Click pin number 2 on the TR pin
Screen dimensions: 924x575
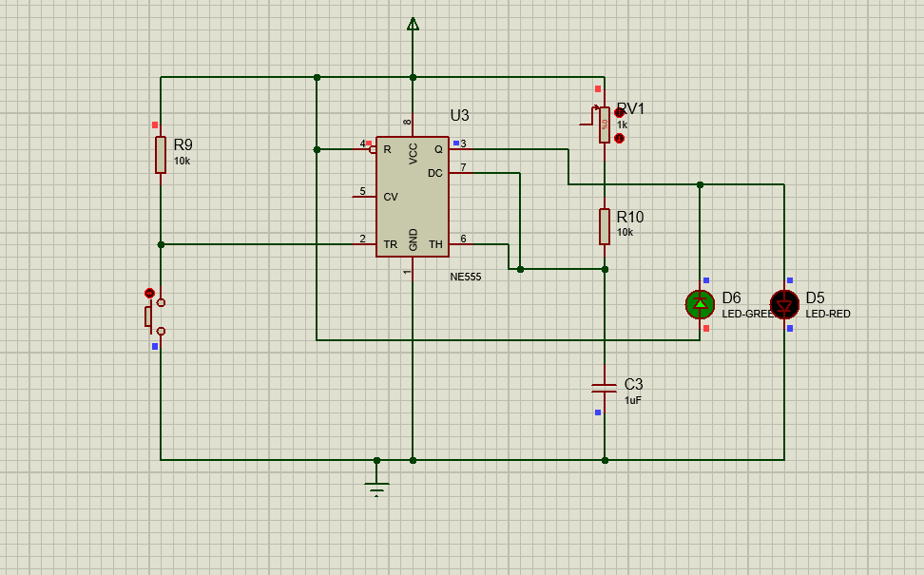pos(362,239)
